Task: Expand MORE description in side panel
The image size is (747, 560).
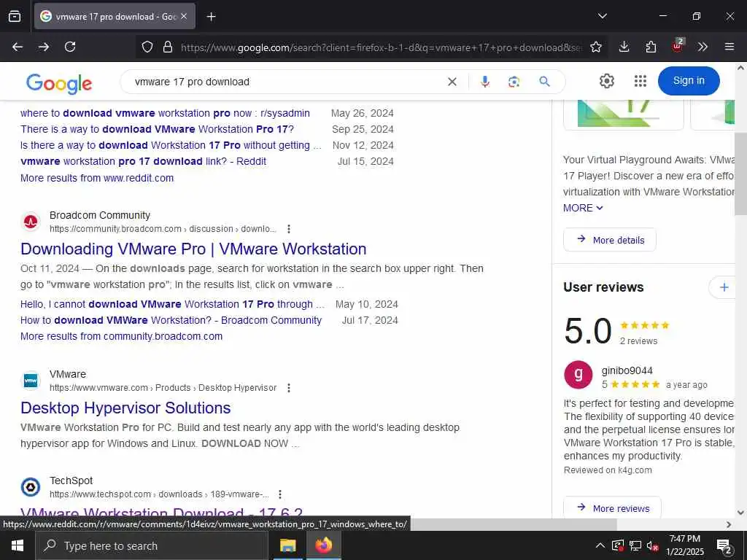Action: pos(583,208)
